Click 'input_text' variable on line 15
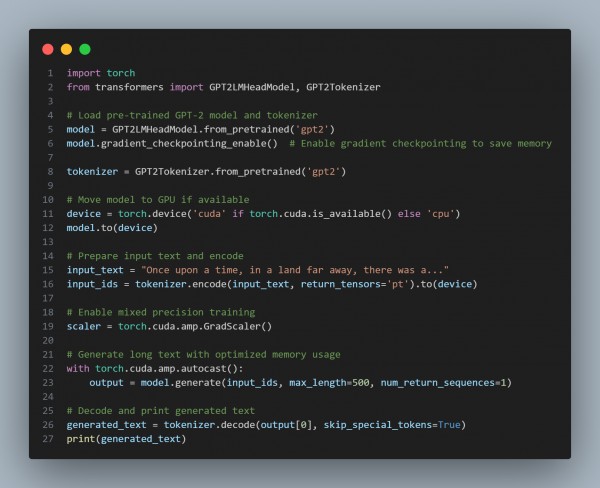Image resolution: width=600 pixels, height=488 pixels. (x=95, y=270)
